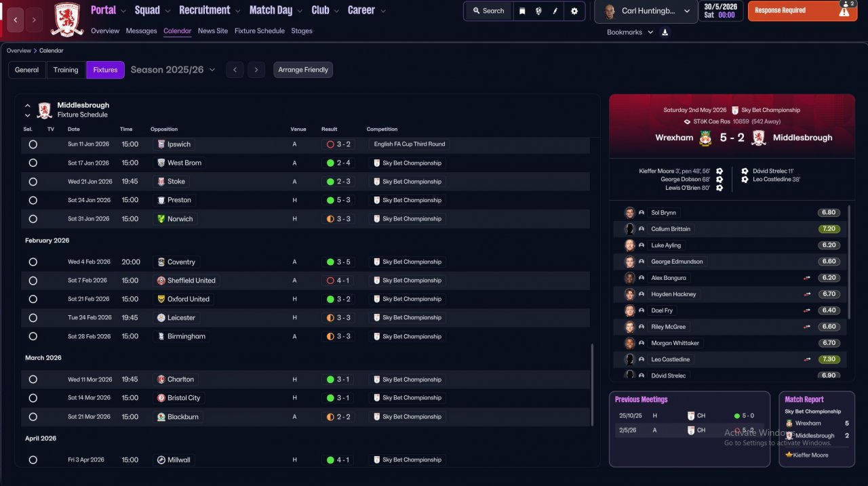Click Ipswich team badge in fixture list
This screenshot has width=868, height=486.
click(x=161, y=144)
